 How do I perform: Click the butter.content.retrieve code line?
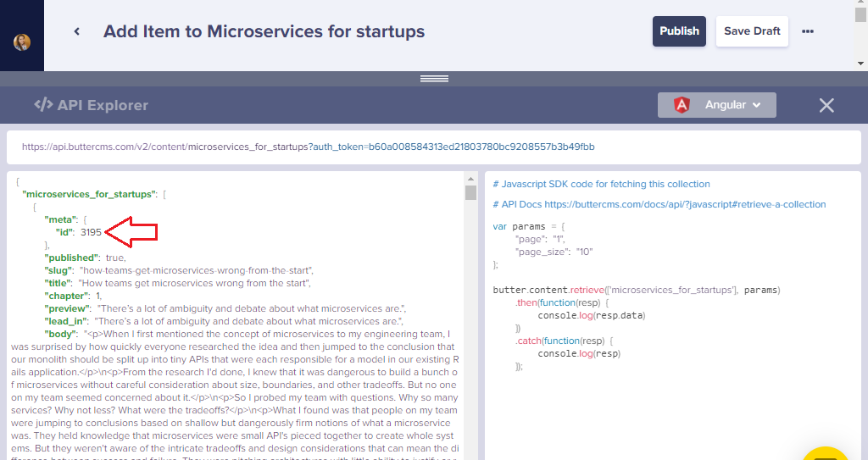(x=636, y=290)
